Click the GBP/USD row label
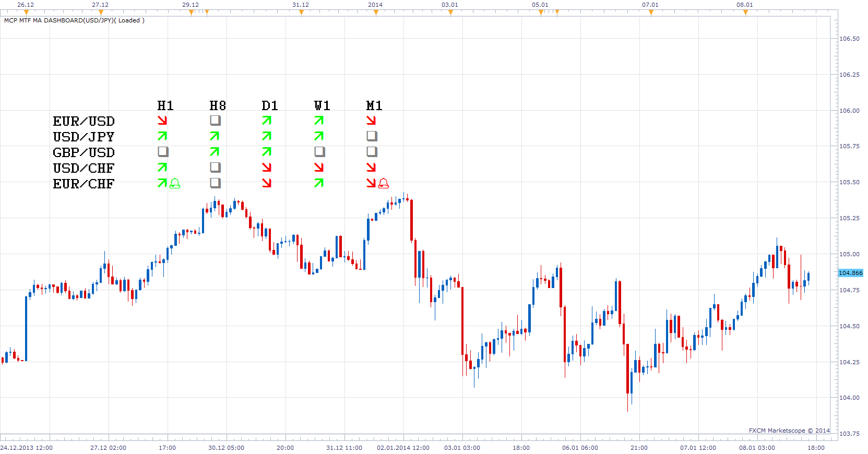868x454 pixels. [x=84, y=153]
